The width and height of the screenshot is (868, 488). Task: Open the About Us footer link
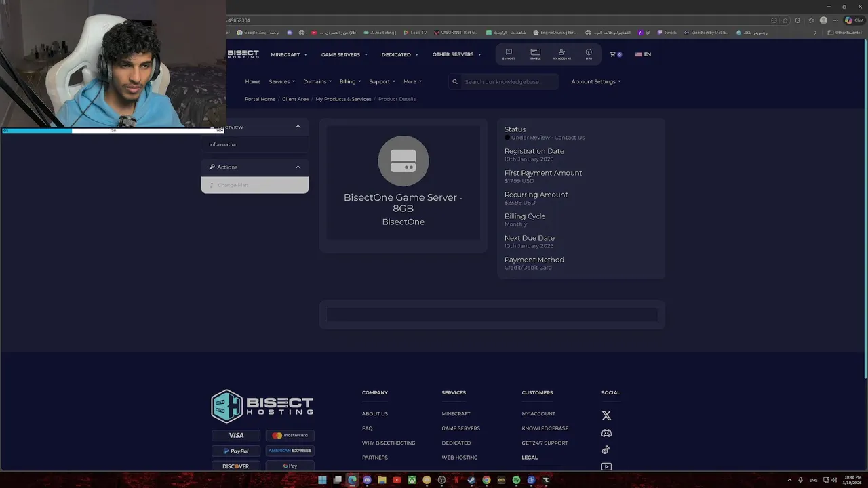coord(375,413)
